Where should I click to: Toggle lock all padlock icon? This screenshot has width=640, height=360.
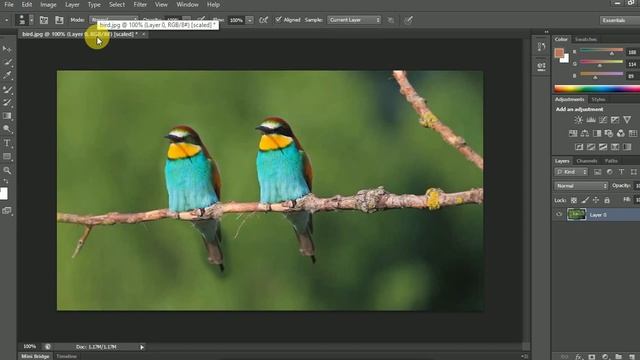607,200
